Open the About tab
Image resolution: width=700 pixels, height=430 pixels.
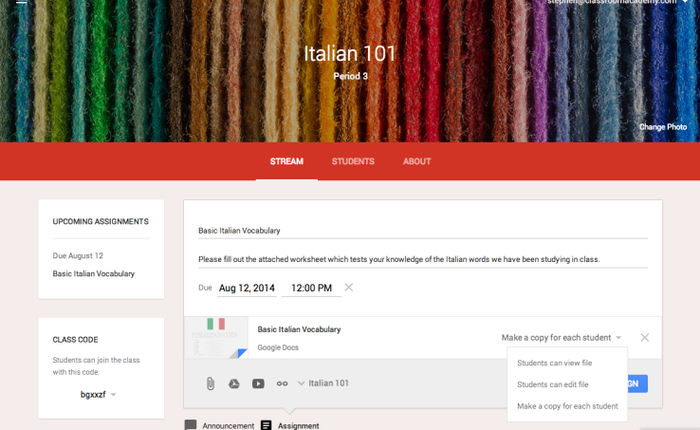417,161
